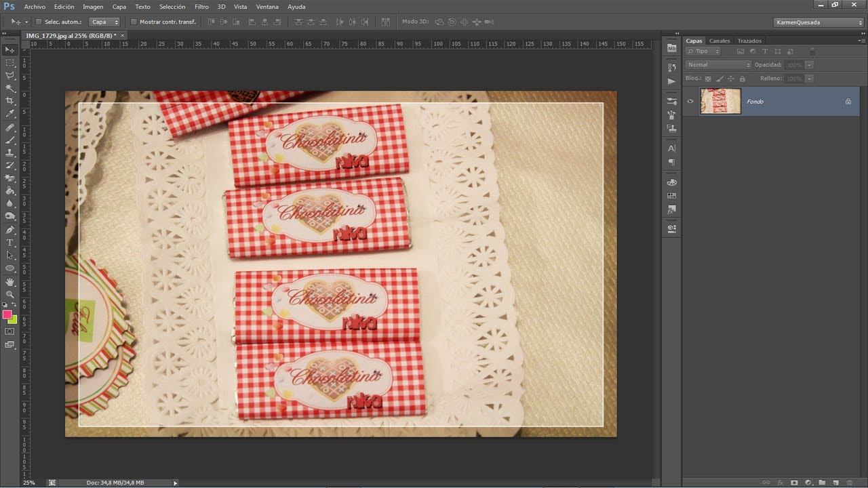The width and height of the screenshot is (868, 488).
Task: Click the background green color swatch
Action: point(14,320)
